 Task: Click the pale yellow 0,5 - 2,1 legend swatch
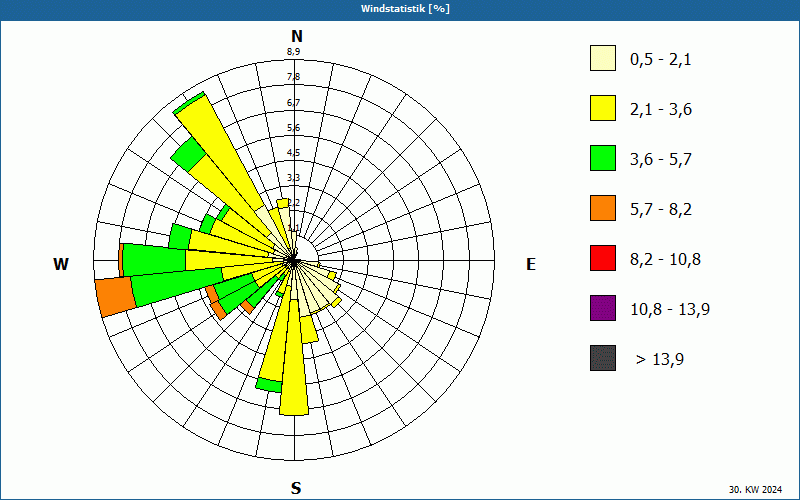(x=603, y=58)
